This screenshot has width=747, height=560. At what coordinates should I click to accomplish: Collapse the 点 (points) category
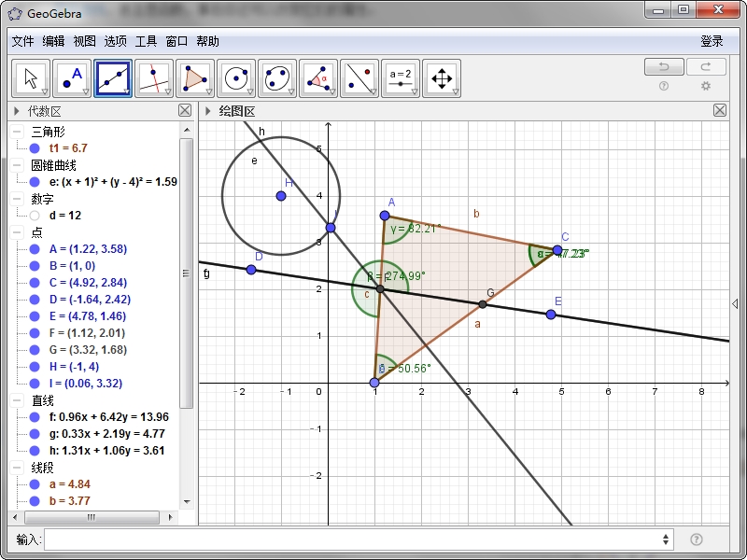pos(18,232)
